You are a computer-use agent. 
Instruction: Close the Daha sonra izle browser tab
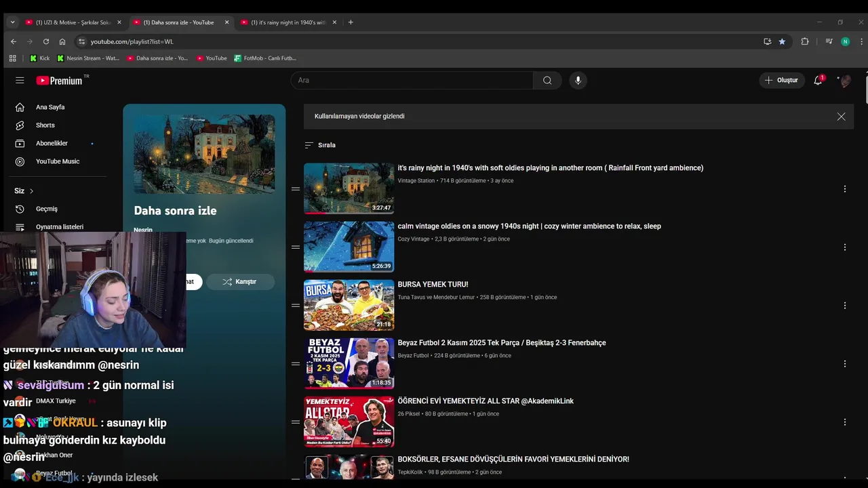[226, 22]
